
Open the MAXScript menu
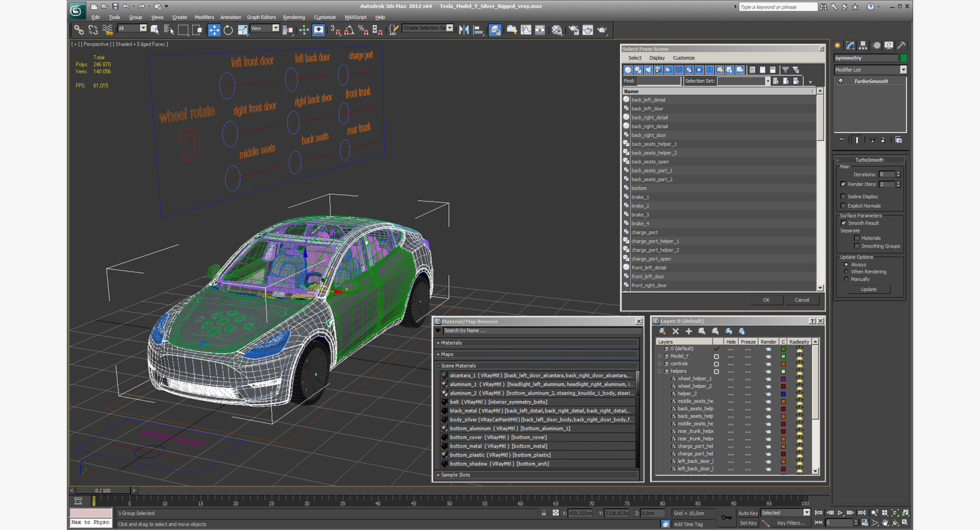[356, 17]
